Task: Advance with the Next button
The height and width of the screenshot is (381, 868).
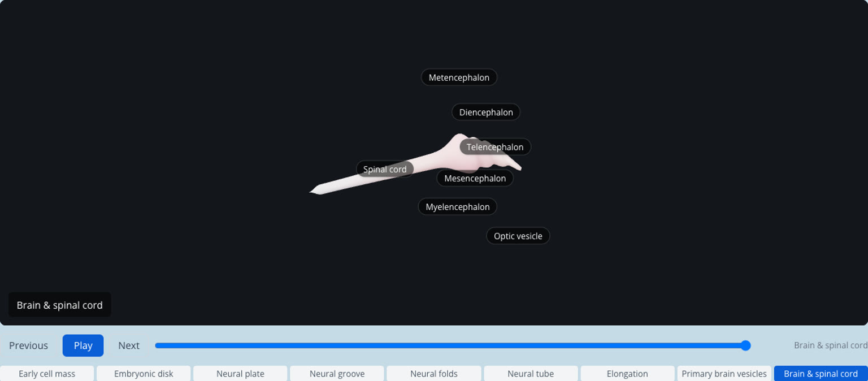Action: [x=129, y=345]
